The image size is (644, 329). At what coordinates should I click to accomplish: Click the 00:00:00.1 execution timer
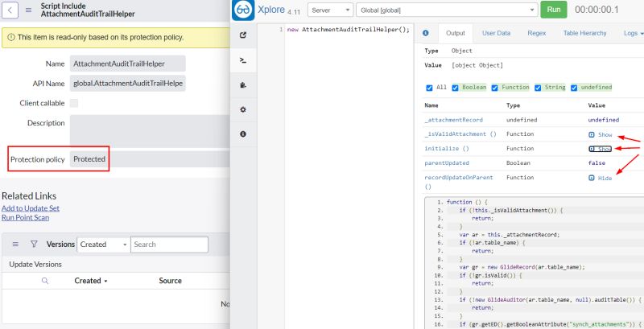click(x=597, y=10)
